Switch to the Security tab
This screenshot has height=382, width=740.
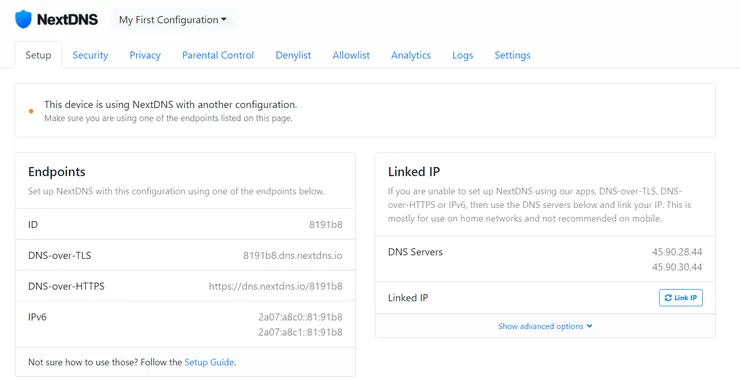pyautogui.click(x=90, y=55)
